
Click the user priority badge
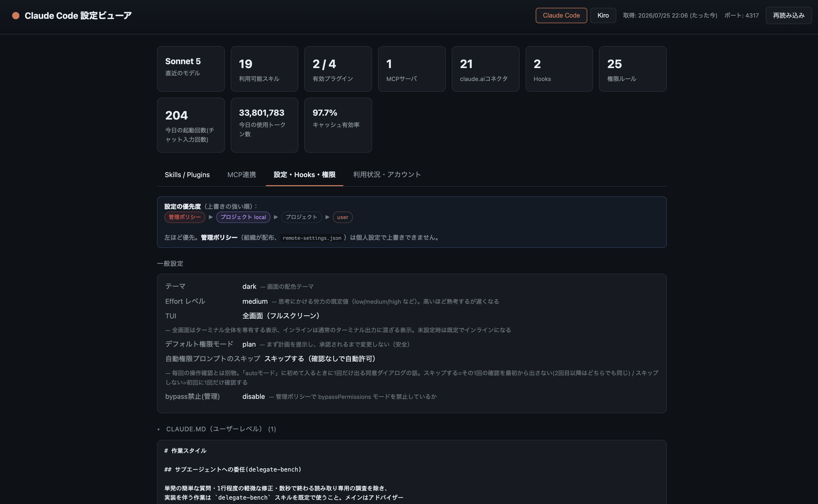(x=342, y=217)
